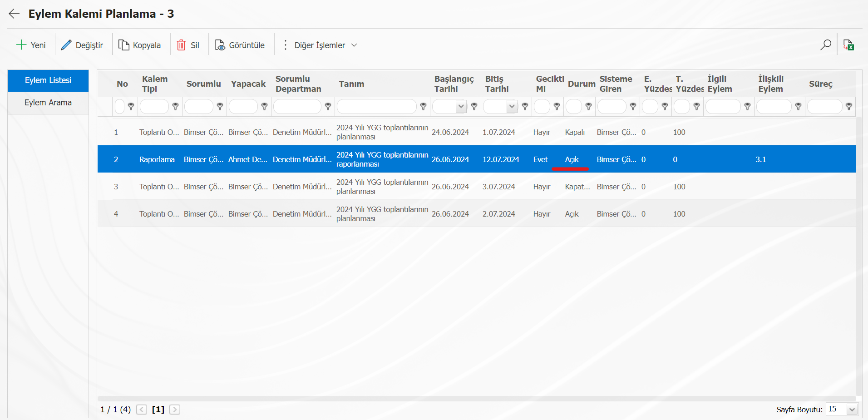868x420 pixels.
Task: Export the list to Excel icon
Action: tap(848, 44)
